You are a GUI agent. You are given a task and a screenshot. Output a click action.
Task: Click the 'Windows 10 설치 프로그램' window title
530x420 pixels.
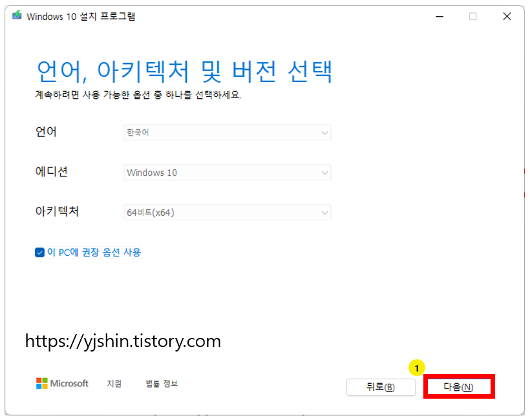point(81,16)
